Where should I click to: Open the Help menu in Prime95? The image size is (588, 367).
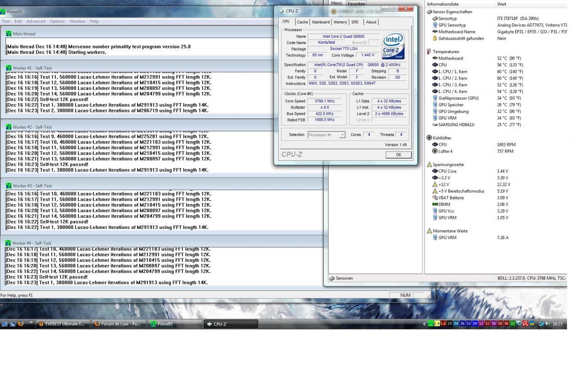[94, 21]
